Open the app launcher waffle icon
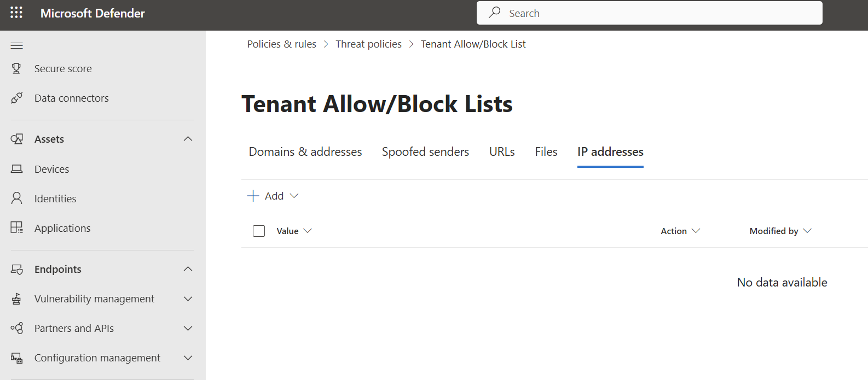Screen dimensions: 868x380 [x=16, y=13]
